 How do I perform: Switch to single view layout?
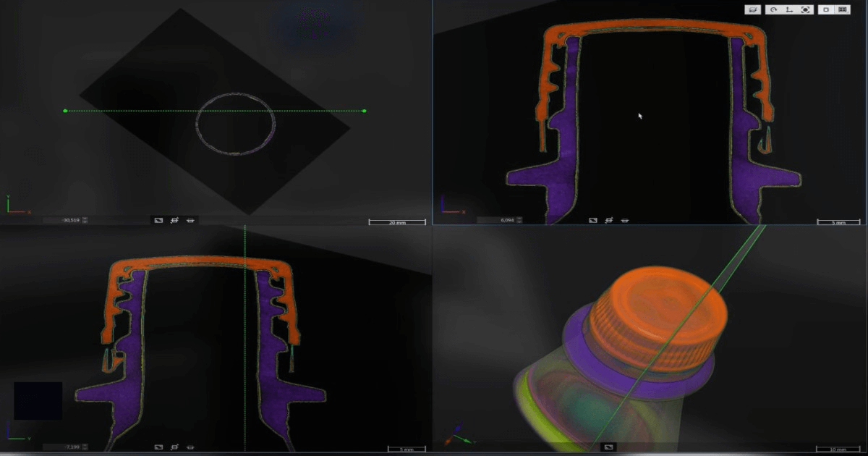(825, 10)
